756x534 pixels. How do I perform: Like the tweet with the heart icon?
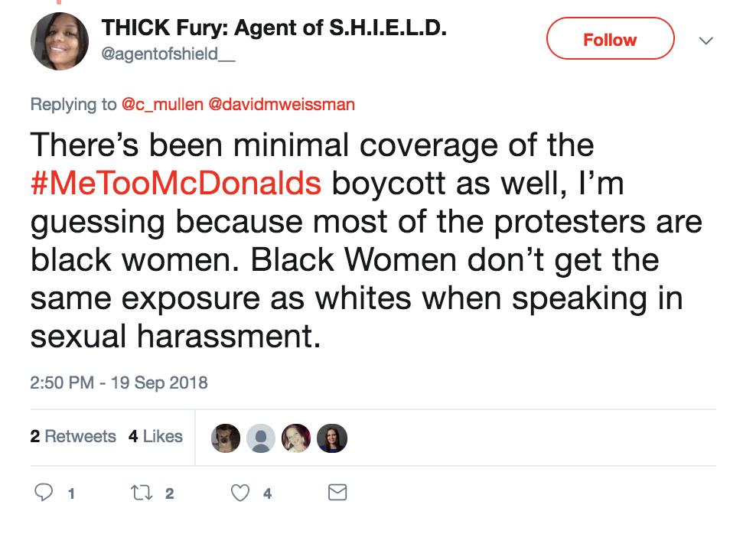click(240, 493)
